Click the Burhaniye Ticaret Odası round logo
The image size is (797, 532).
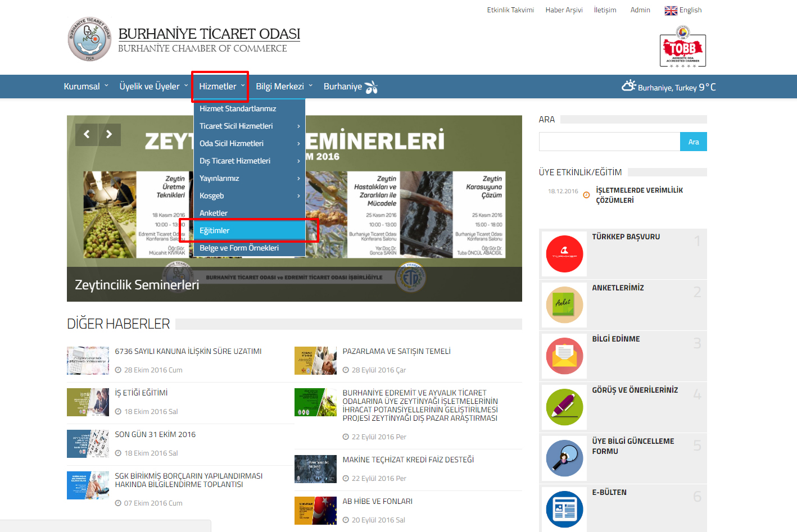89,39
